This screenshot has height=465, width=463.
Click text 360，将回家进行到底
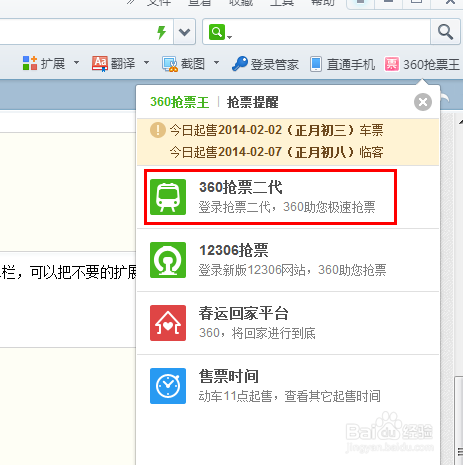[x=257, y=333]
